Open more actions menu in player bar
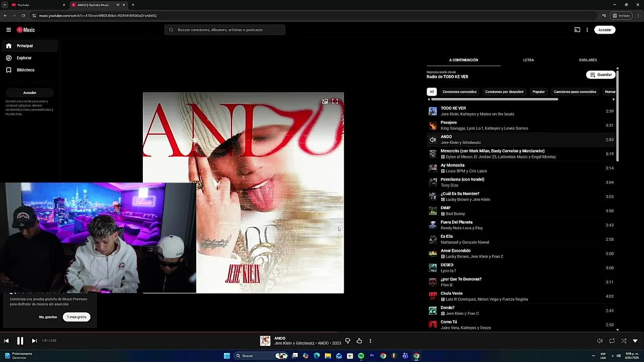This screenshot has height=362, width=644. [x=370, y=341]
